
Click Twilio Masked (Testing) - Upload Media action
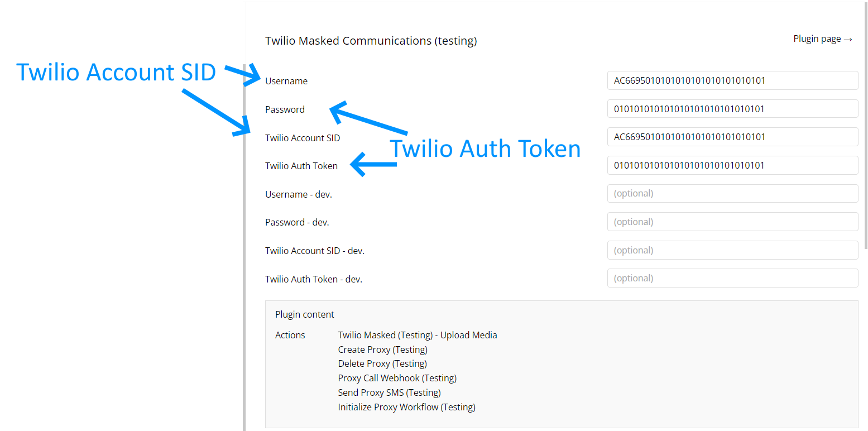click(418, 335)
